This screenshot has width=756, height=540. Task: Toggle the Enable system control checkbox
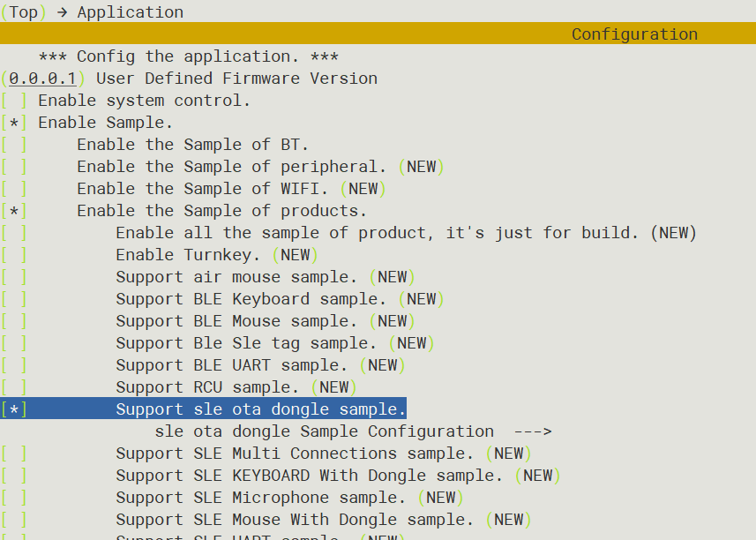pos(14,101)
